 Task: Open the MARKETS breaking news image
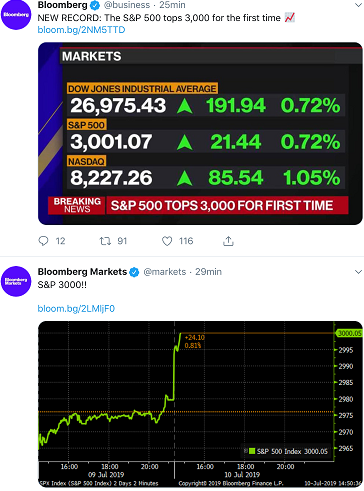click(200, 133)
